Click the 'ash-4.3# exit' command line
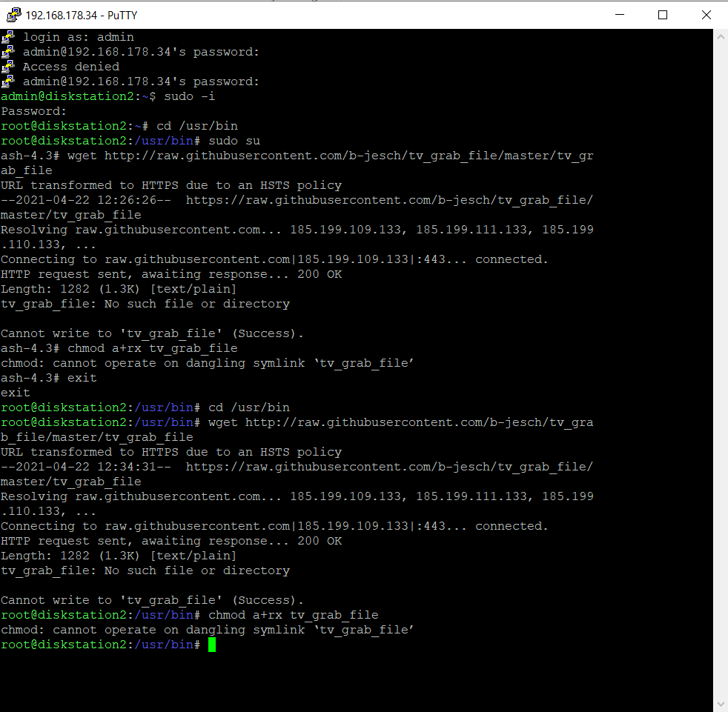Image resolution: width=728 pixels, height=712 pixels. click(49, 378)
